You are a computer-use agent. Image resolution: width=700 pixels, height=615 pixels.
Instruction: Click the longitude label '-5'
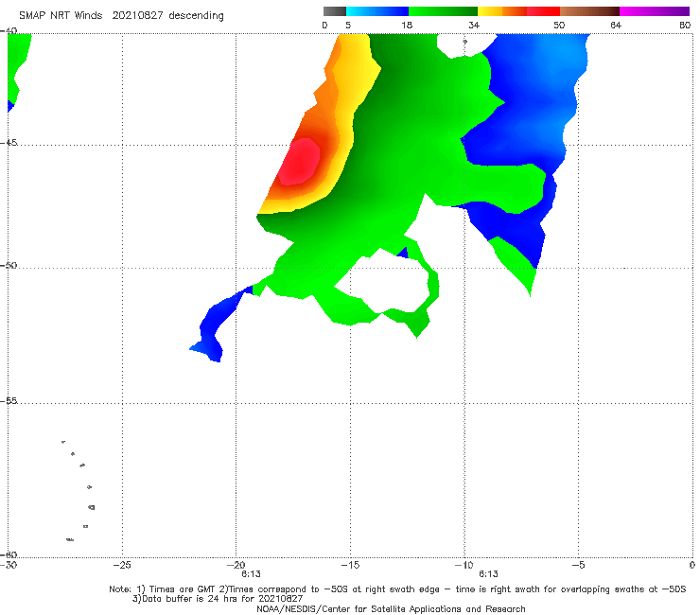tap(578, 565)
